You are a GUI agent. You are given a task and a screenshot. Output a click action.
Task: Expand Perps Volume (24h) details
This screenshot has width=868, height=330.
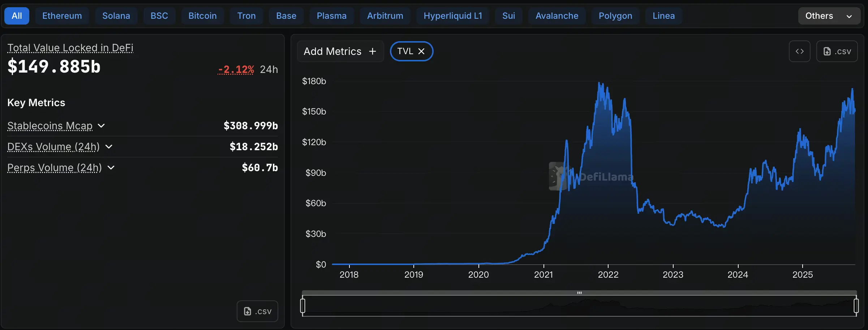coord(111,168)
